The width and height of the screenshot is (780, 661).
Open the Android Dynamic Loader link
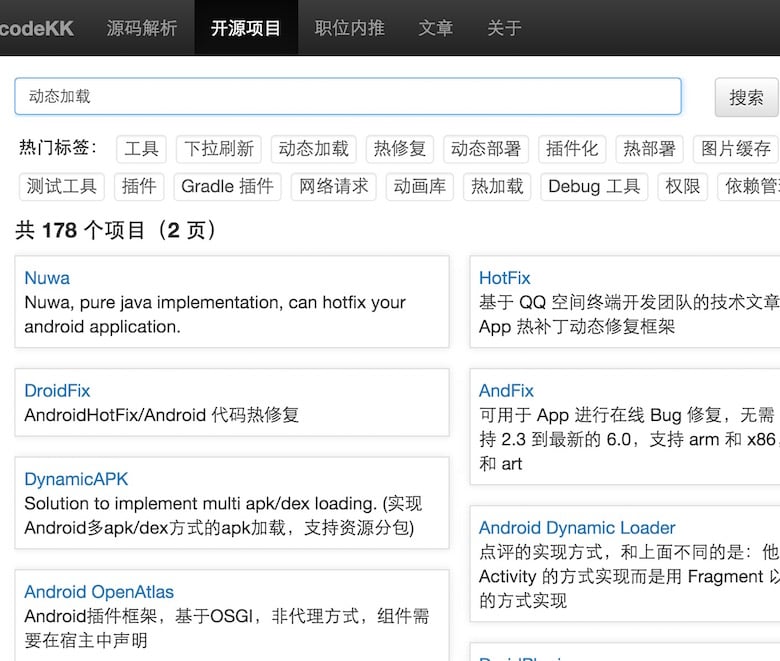pos(577,528)
